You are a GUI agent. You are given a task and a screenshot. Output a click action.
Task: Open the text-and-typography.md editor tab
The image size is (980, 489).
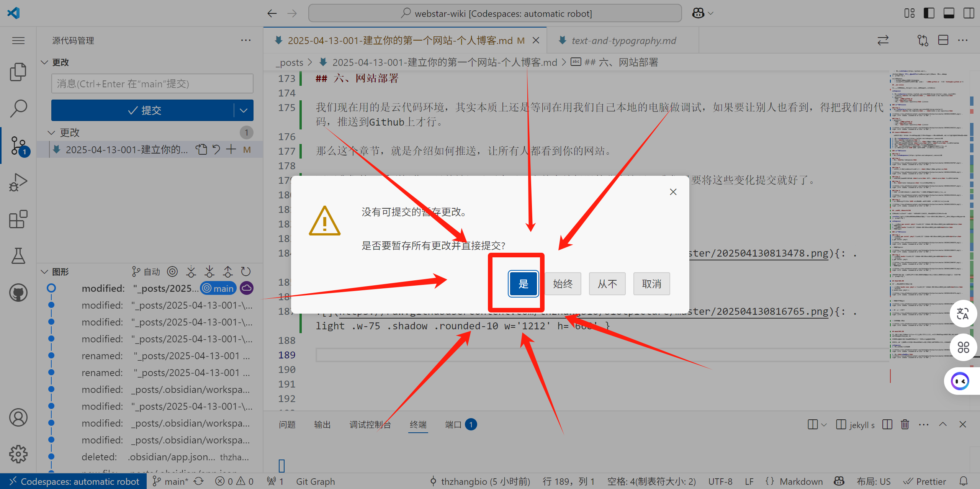pos(623,41)
